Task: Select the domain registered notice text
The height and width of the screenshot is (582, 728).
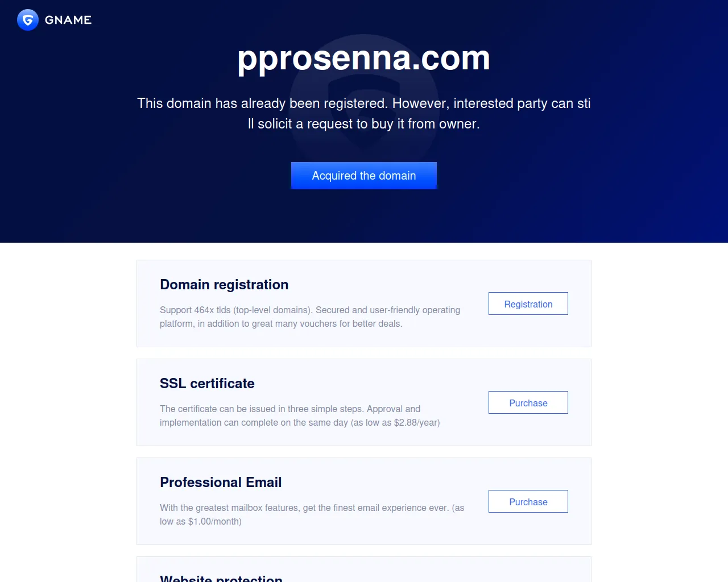Action: pyautogui.click(x=363, y=113)
